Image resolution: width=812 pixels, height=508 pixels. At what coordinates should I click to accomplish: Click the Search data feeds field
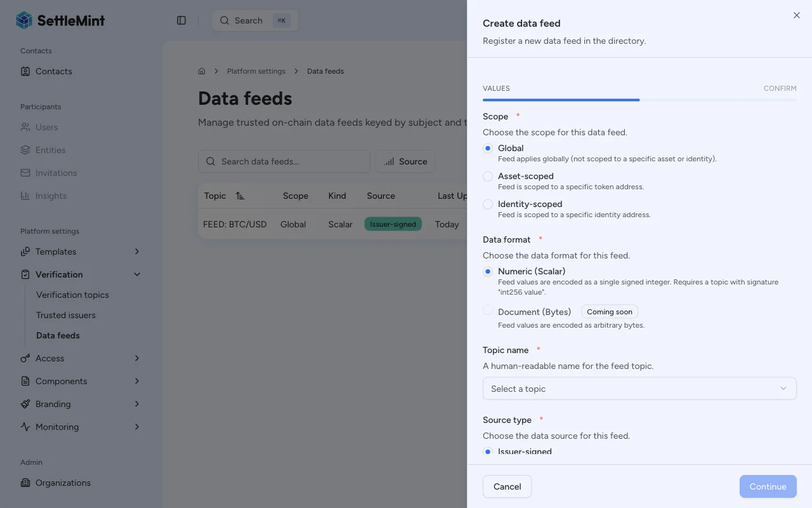[x=284, y=161]
